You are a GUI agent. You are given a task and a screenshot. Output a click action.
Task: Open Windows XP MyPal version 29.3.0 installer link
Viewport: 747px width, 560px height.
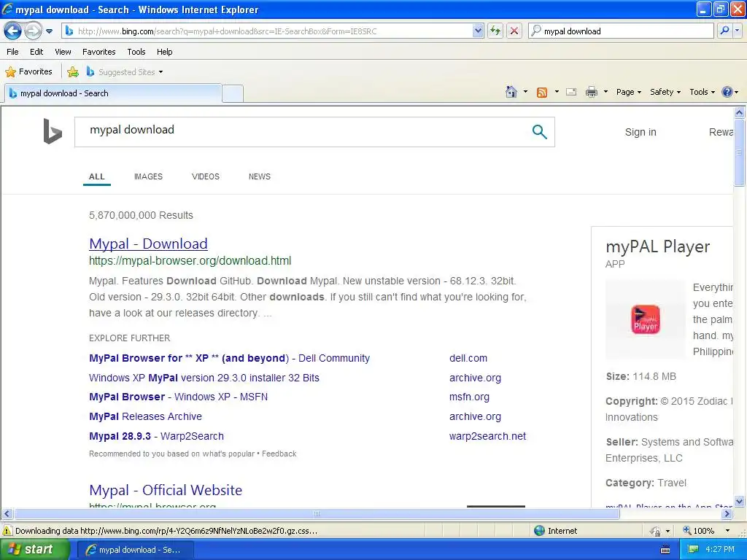pos(204,378)
